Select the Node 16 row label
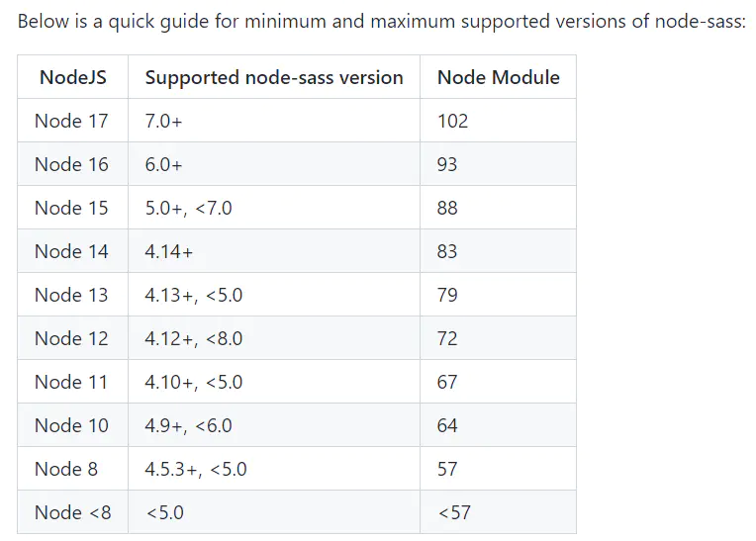 [x=71, y=164]
